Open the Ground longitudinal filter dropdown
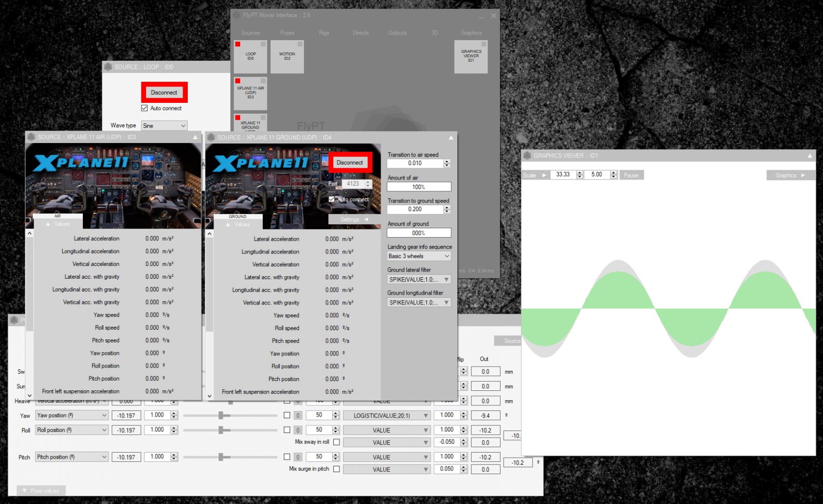The height and width of the screenshot is (504, 823). (419, 302)
